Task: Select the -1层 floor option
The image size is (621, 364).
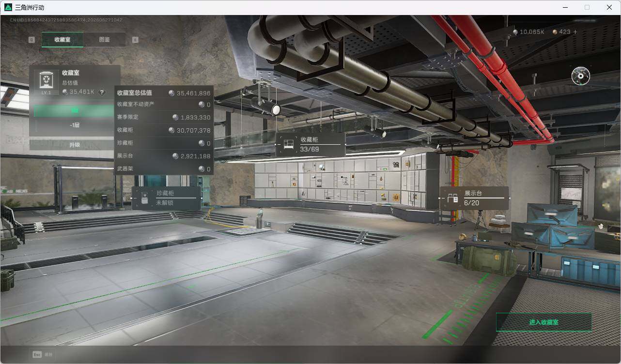Action: (75, 125)
